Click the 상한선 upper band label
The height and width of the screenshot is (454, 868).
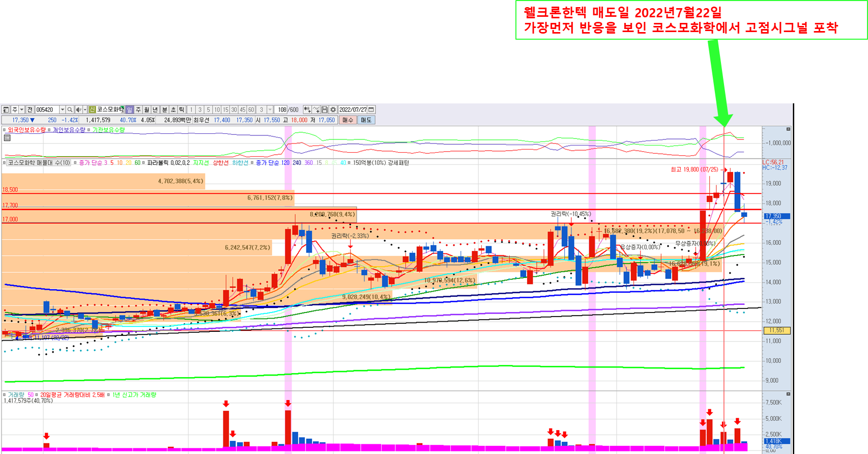click(x=221, y=163)
